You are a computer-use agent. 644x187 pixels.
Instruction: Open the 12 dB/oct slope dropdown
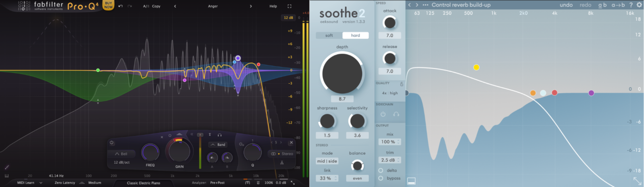pos(122,162)
